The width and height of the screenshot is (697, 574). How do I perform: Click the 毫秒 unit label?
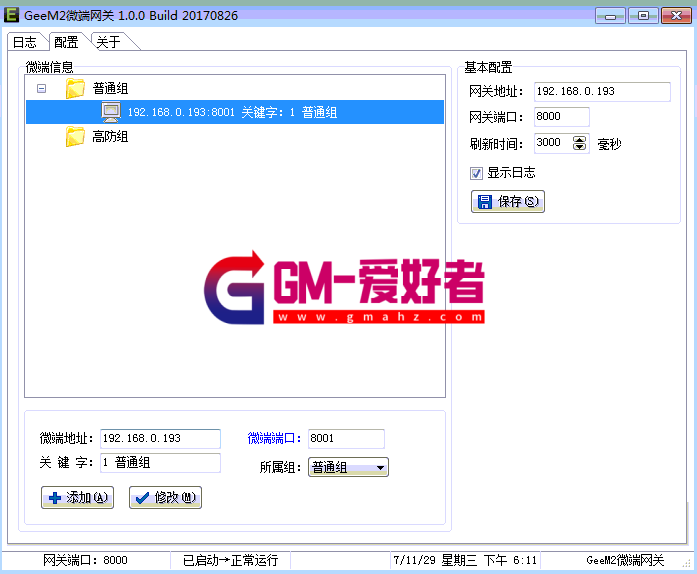coord(609,144)
